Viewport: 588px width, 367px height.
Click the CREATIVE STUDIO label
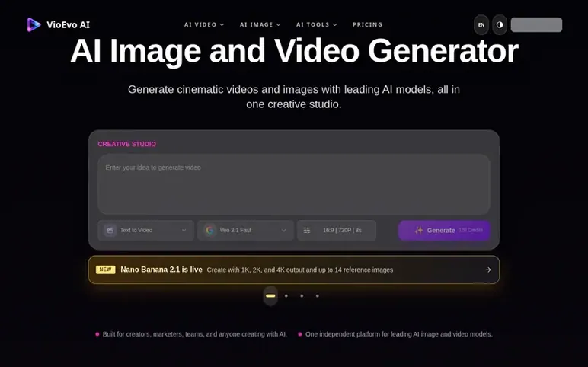coord(126,144)
